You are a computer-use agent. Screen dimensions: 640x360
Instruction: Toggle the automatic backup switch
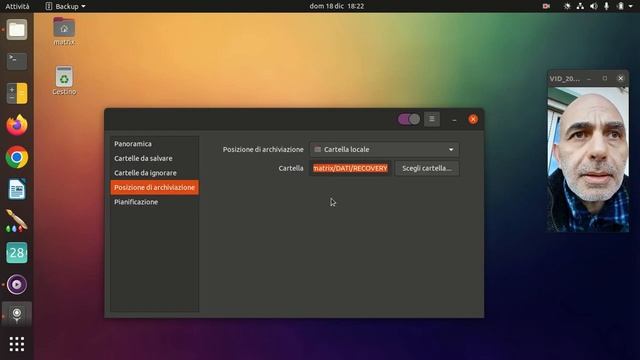coord(409,119)
